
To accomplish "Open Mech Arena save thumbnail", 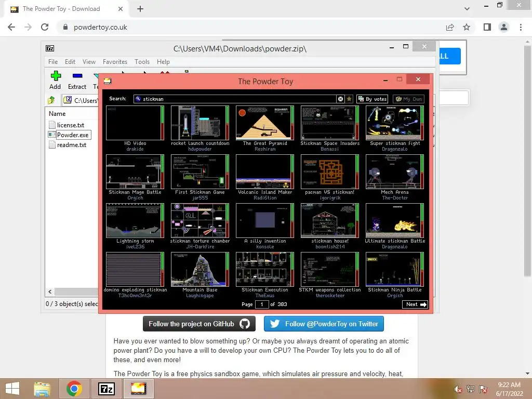I will 395,171.
